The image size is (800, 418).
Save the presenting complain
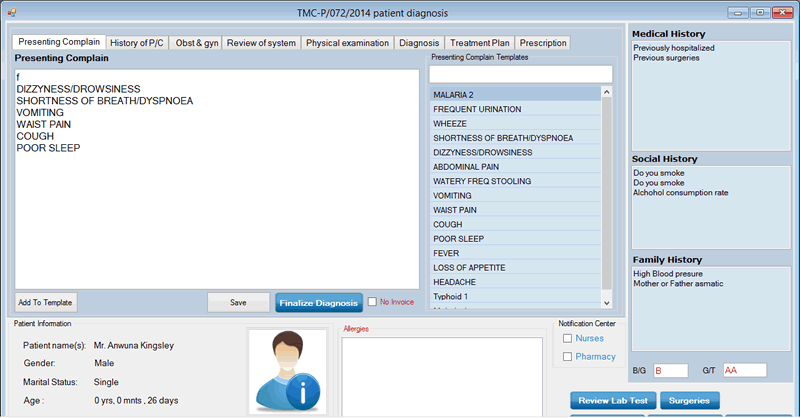[238, 302]
